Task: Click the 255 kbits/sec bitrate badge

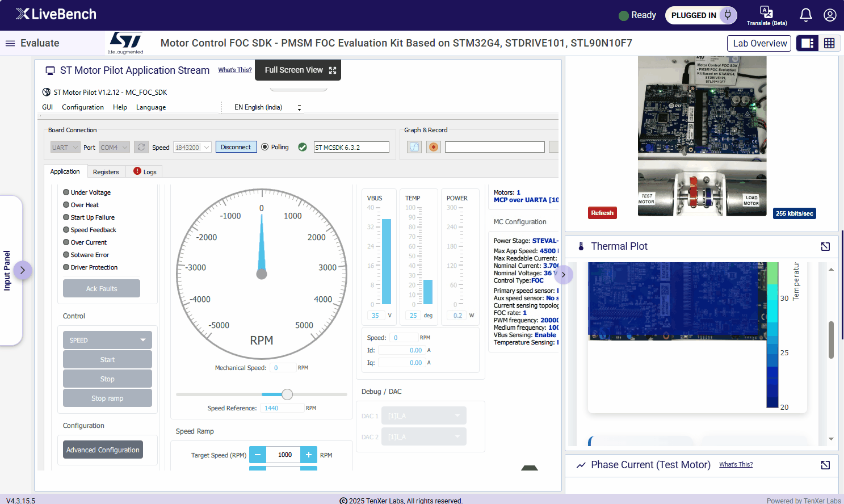Action: [795, 213]
